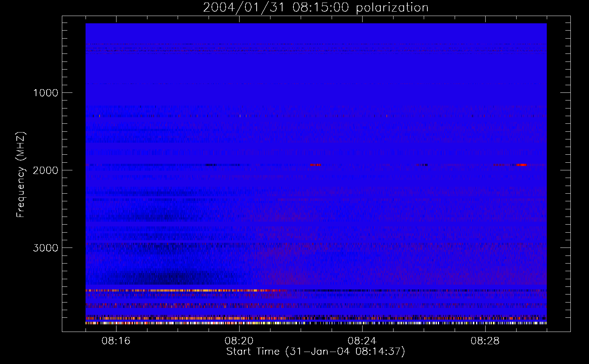Click the '08:24' time axis label
Screen dimensions: 589x364
[x=362, y=341]
